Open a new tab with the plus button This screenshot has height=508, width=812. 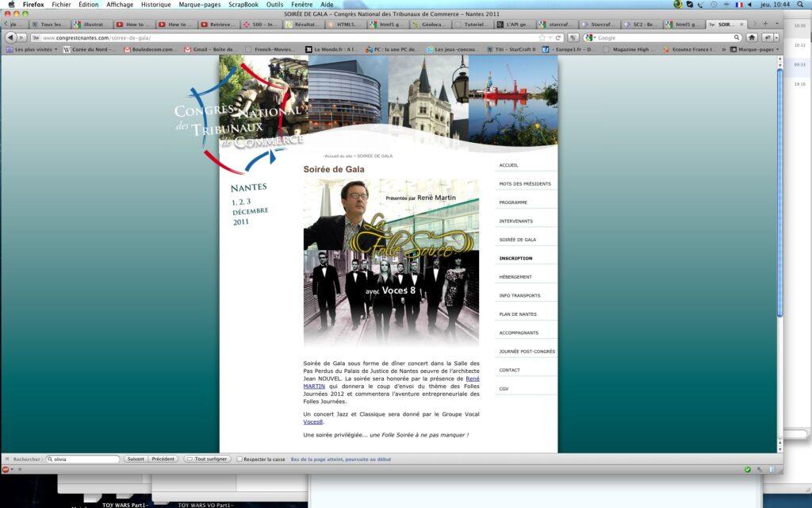pyautogui.click(x=765, y=24)
